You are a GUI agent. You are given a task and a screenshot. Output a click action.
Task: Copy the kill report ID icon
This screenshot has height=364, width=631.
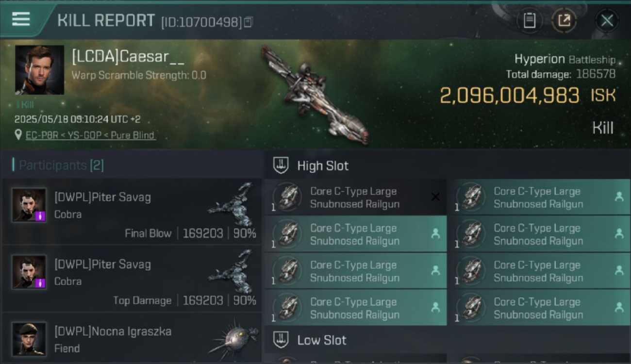(248, 22)
